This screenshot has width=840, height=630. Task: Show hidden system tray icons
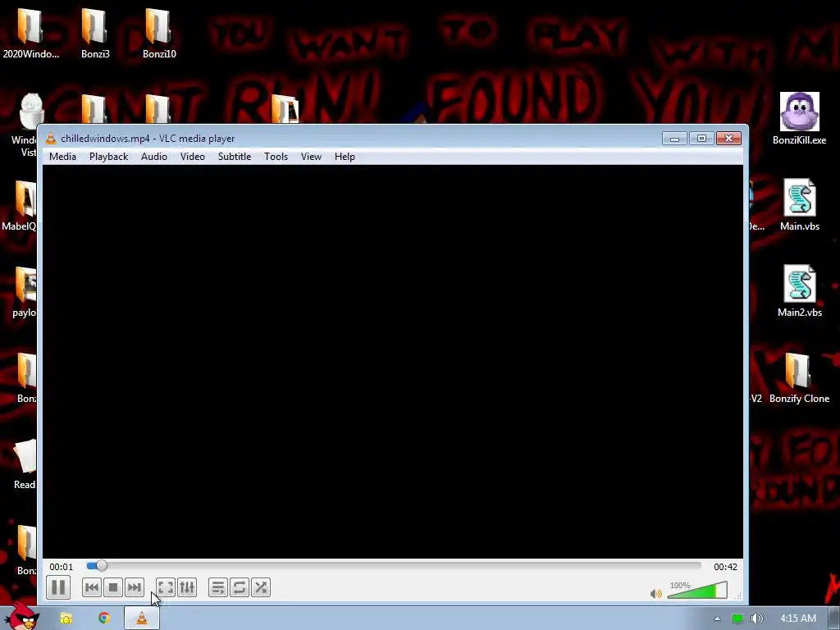717,619
